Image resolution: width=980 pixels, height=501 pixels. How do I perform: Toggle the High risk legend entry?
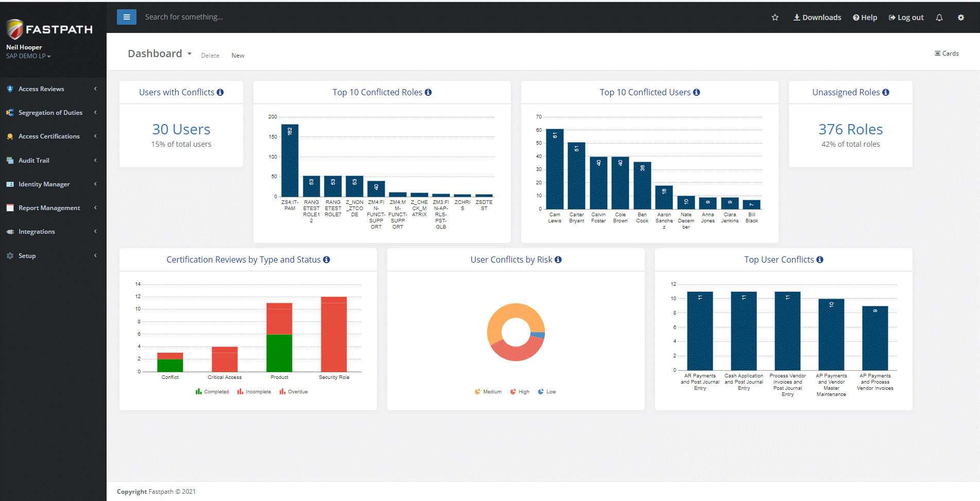[520, 391]
